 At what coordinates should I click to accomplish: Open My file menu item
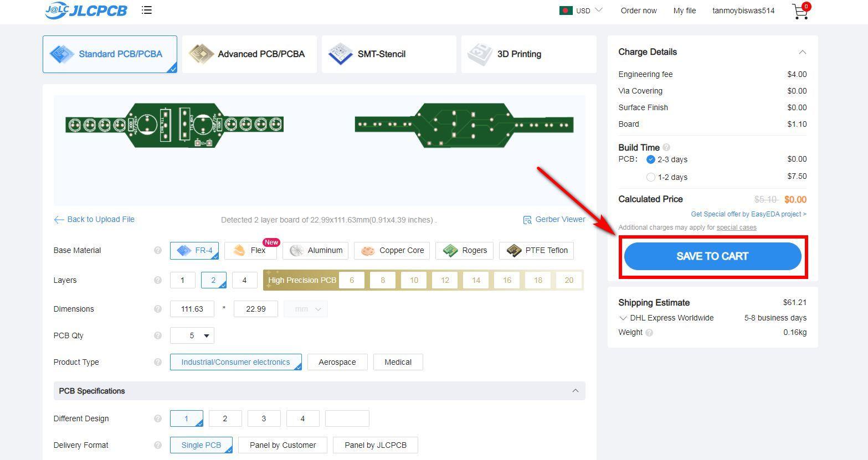(685, 11)
